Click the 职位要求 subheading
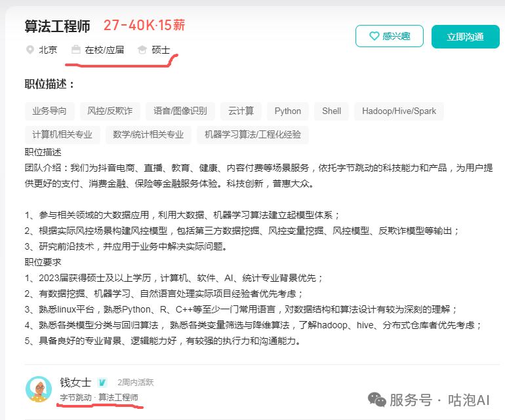This screenshot has width=505, height=420. click(43, 262)
